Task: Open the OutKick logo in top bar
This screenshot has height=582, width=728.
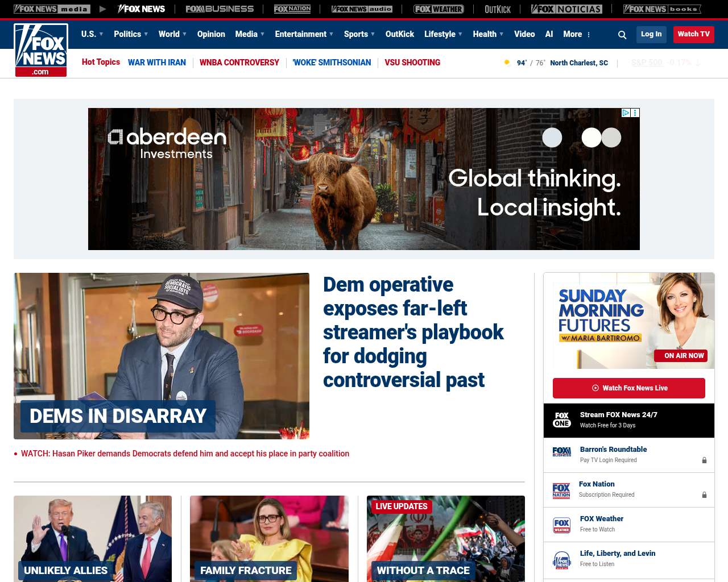Action: pos(498,9)
